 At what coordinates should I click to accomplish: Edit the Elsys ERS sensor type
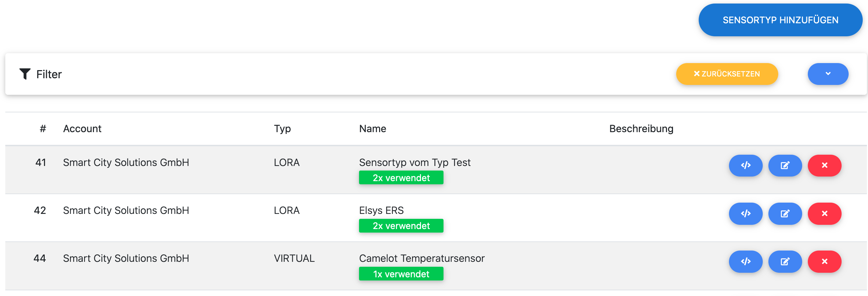coord(785,214)
